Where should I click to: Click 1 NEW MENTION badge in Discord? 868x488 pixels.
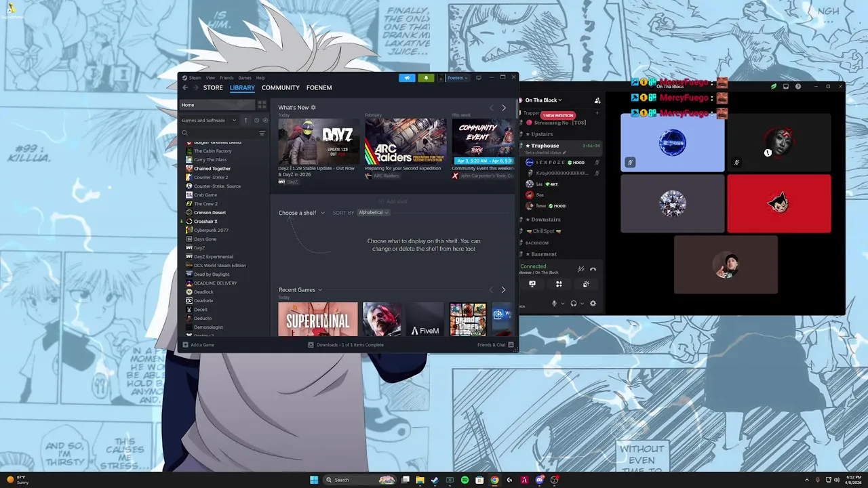[558, 116]
